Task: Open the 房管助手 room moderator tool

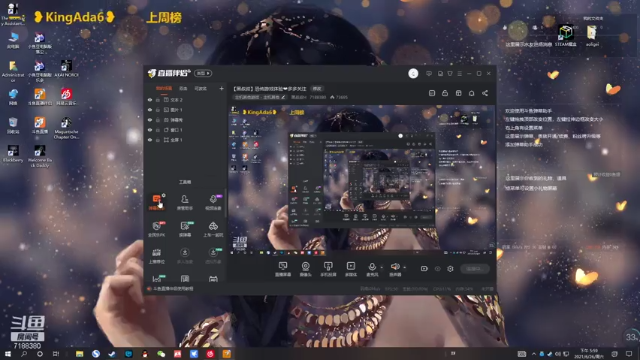Action: (x=184, y=202)
